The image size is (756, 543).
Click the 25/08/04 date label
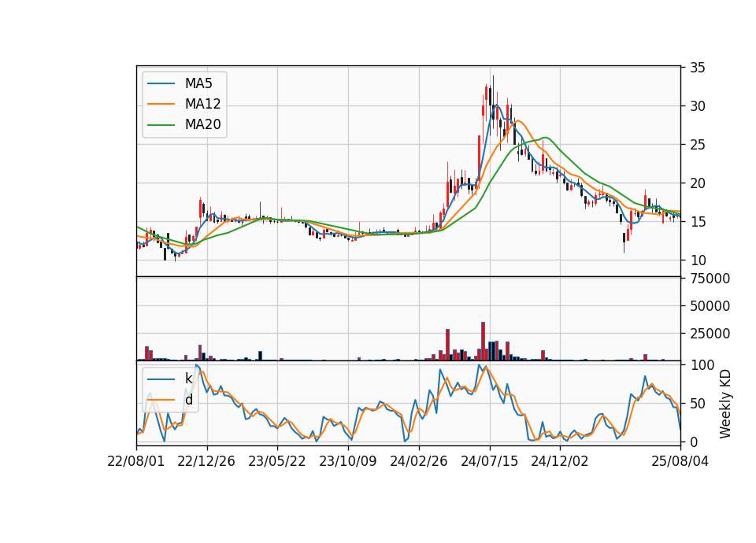680,461
